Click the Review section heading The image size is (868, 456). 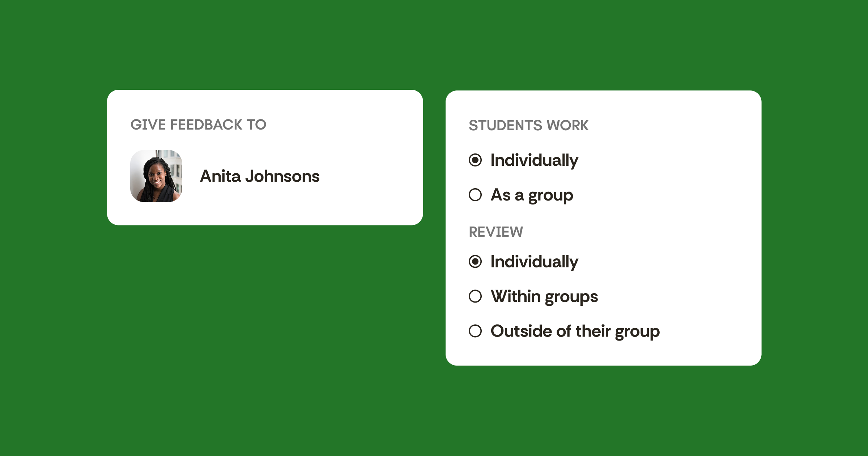496,232
